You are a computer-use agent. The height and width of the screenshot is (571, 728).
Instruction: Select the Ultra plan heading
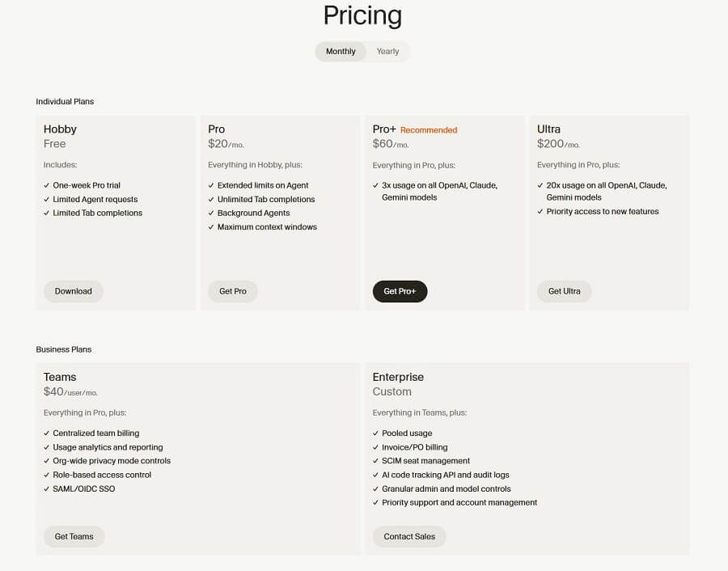548,129
